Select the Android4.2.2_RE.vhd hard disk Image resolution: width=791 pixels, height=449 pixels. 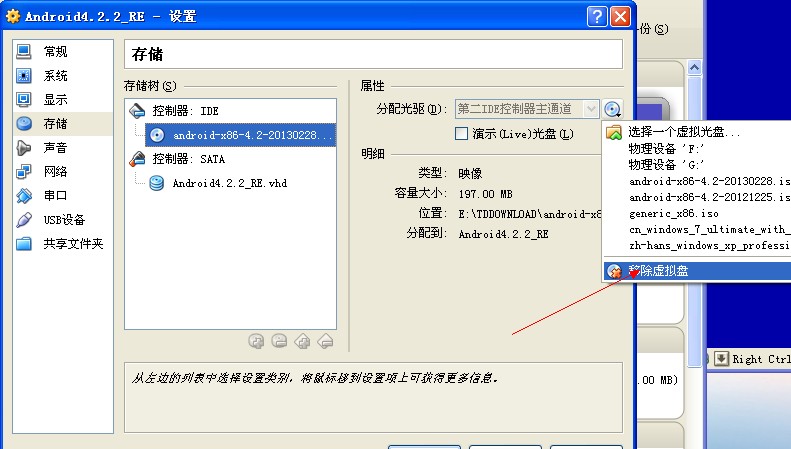(x=230, y=183)
